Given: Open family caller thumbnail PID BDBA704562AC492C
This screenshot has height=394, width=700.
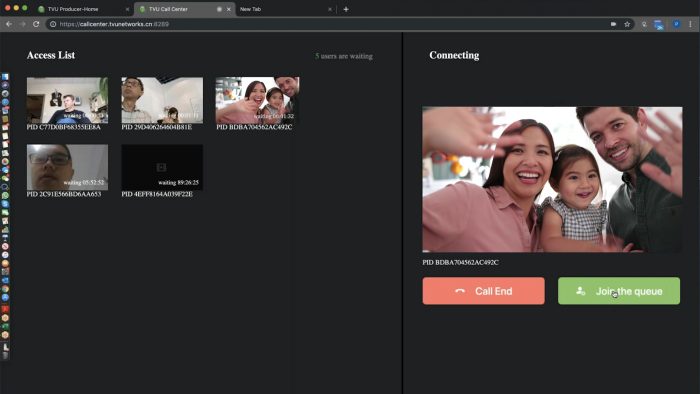Looking at the screenshot, I should point(257,100).
